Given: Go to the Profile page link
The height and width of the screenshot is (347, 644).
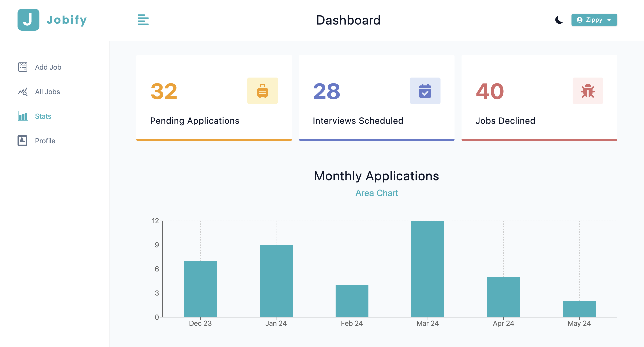Looking at the screenshot, I should tap(45, 141).
